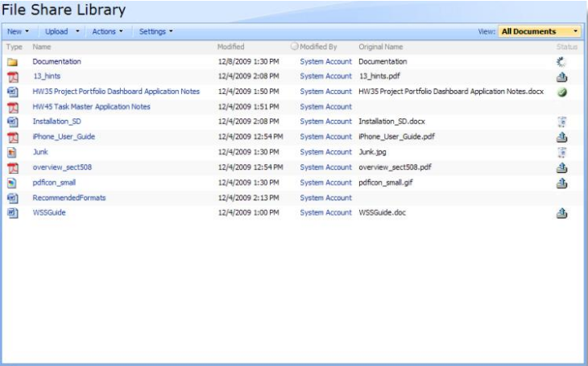588x366 pixels.
Task: Click the upload status icon for overview_sect508.pdf
Action: [561, 167]
